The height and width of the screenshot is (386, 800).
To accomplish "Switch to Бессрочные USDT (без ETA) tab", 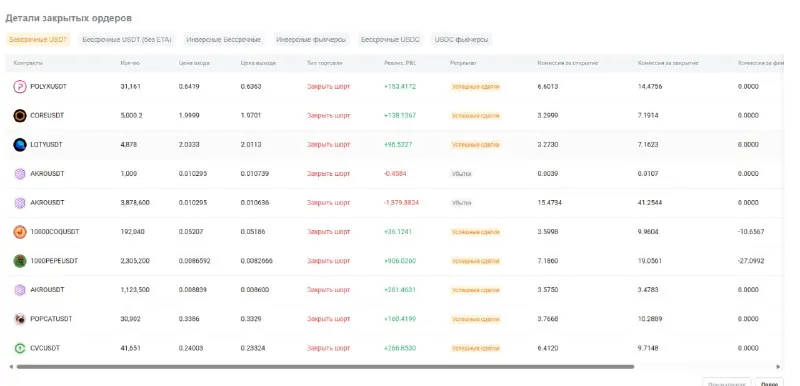I will click(x=127, y=40).
